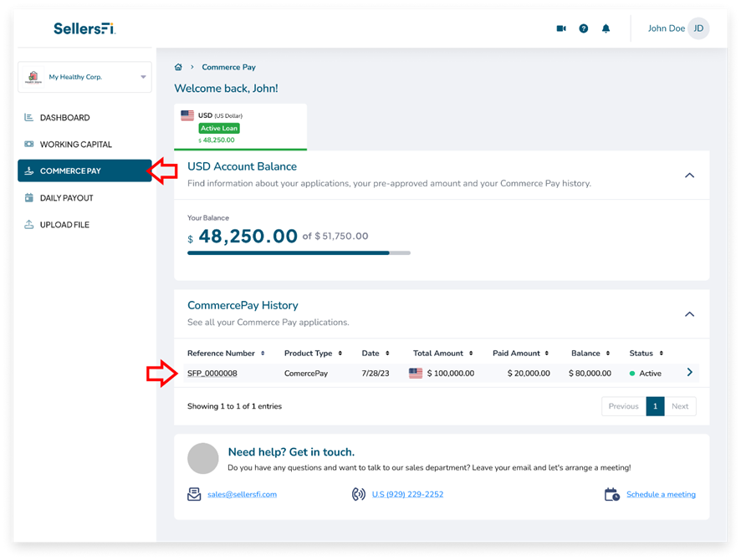The image size is (741, 560).
Task: Click the account balance progress bar
Action: click(299, 252)
